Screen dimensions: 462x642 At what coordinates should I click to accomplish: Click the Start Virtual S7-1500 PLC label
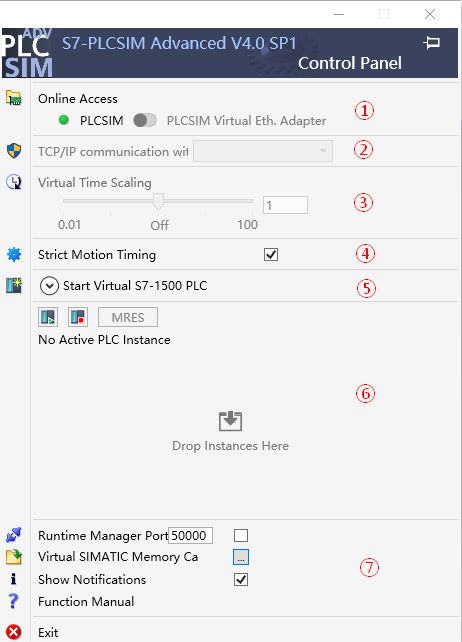135,285
